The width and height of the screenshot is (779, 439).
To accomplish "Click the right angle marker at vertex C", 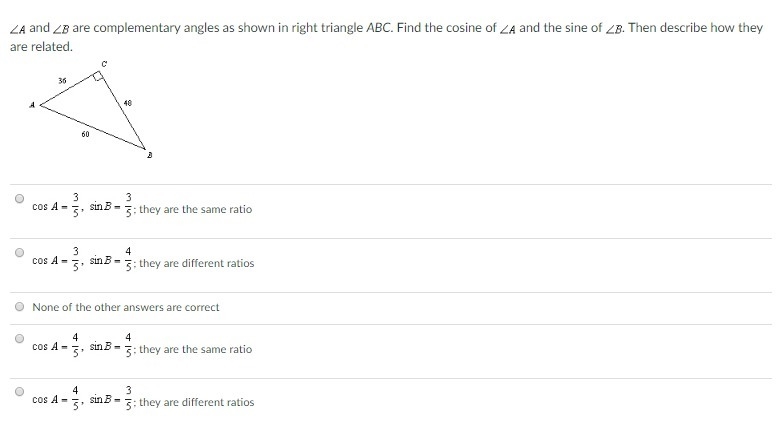I will coord(98,76).
